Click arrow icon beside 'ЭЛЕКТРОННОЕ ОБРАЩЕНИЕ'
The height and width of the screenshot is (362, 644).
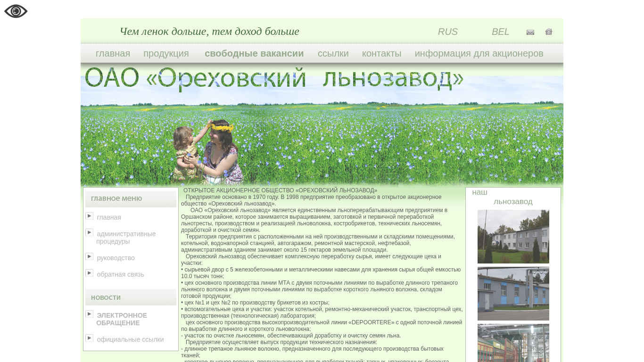[x=89, y=314]
